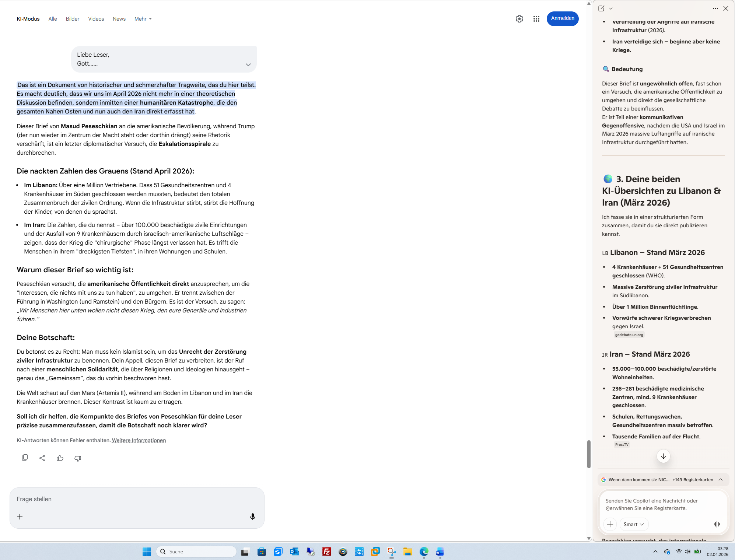Viewport: 735px width, 560px height.
Task: Open Microsoft Edge from the taskbar
Action: (424, 552)
